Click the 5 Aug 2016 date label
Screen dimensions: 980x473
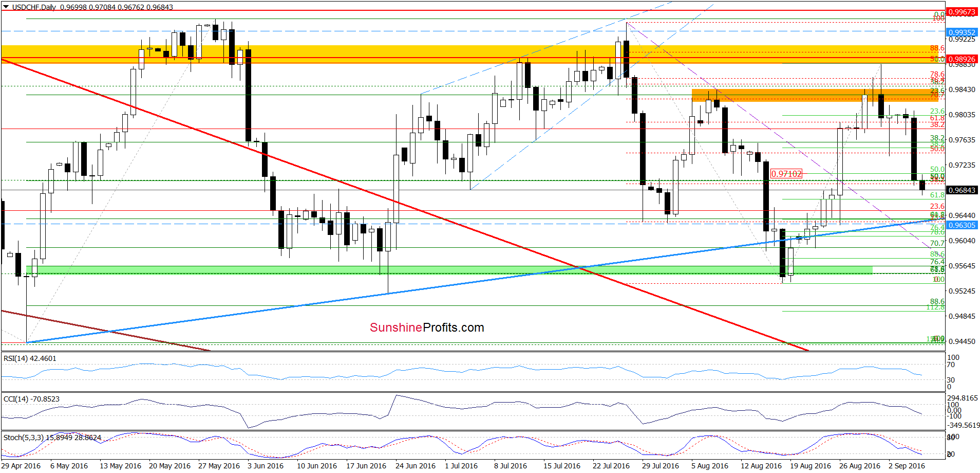click(x=710, y=466)
